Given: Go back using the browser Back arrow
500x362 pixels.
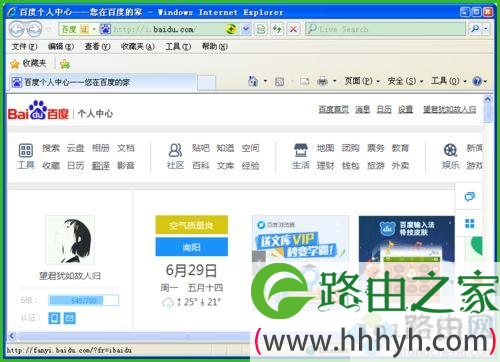Looking at the screenshot, I should click(x=17, y=29).
